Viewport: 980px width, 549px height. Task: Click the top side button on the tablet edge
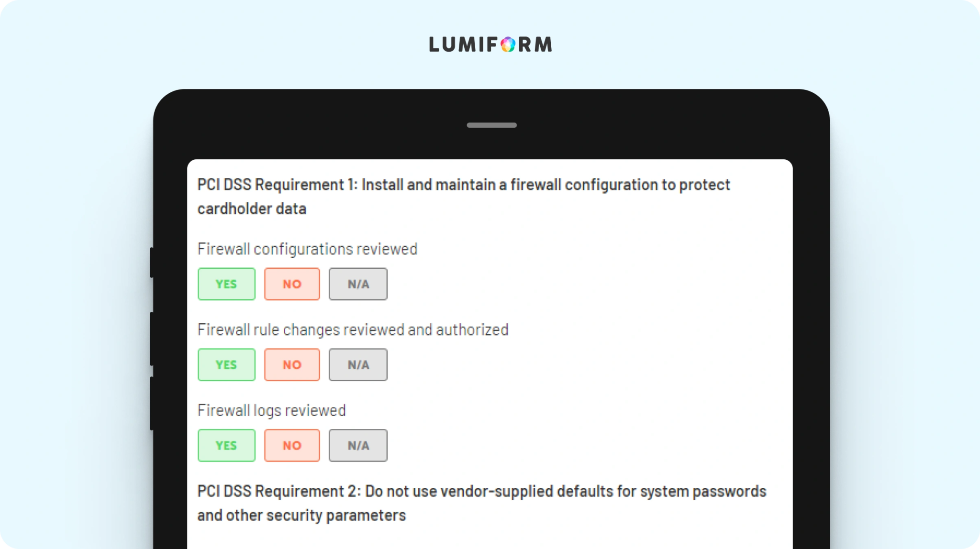pyautogui.click(x=152, y=263)
